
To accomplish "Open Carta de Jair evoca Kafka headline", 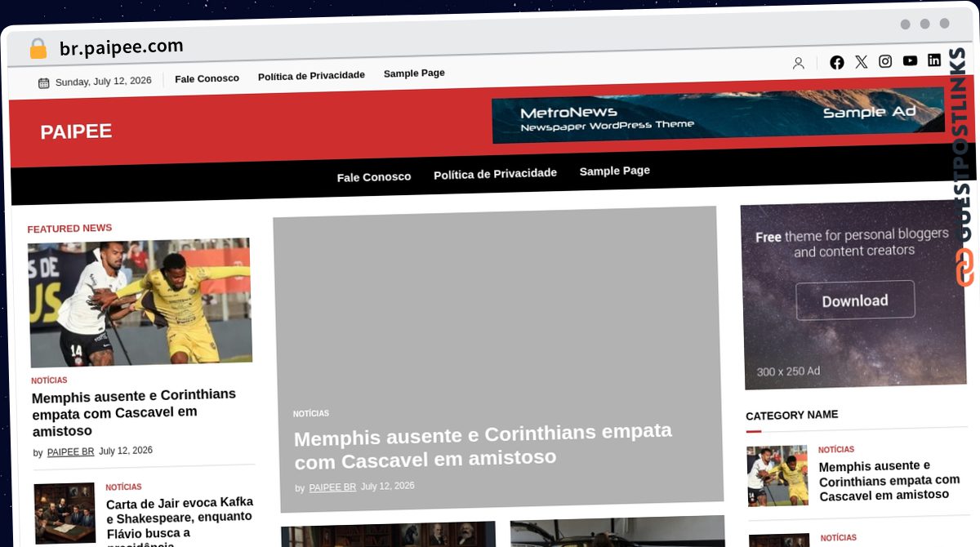I will [x=180, y=521].
